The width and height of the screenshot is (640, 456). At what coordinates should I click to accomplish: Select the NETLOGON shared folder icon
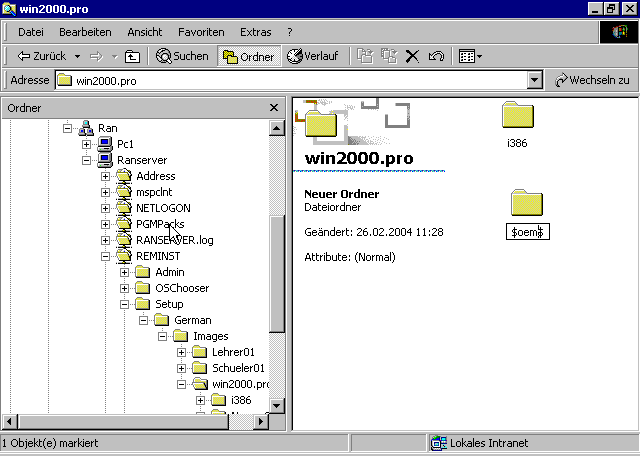click(124, 208)
